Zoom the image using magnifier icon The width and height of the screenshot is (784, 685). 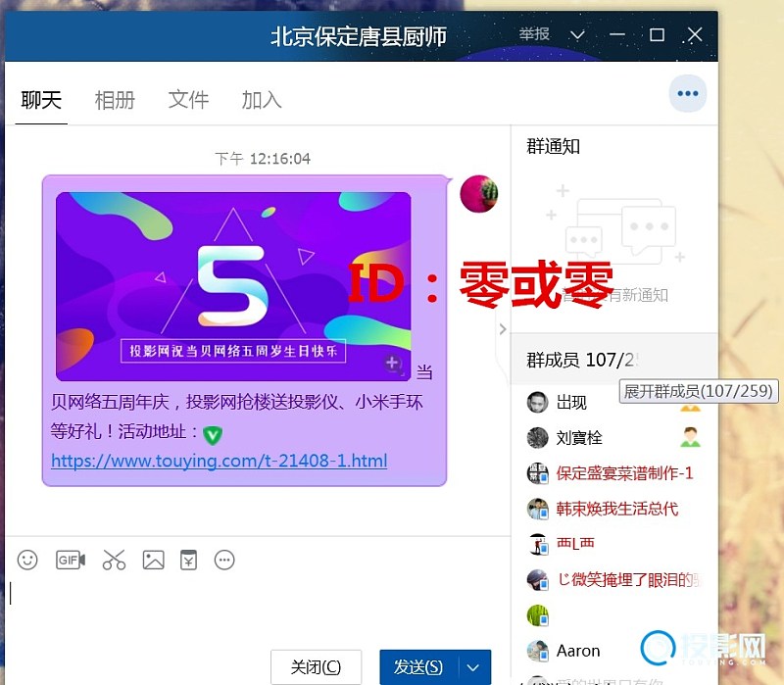[393, 363]
